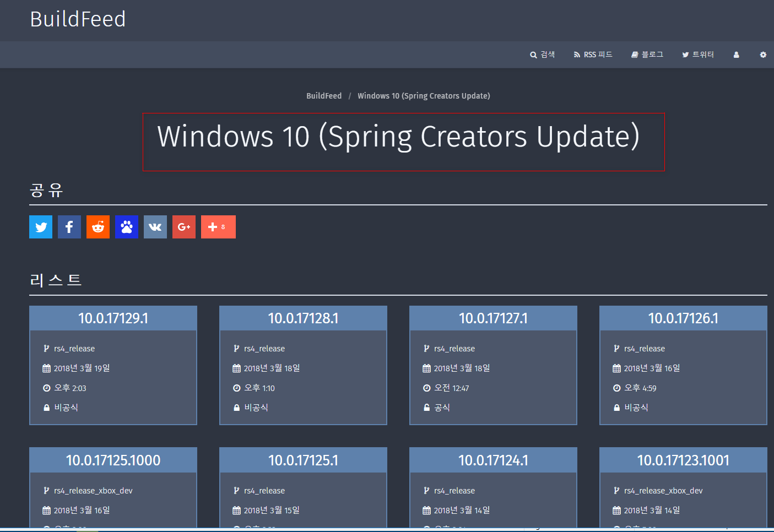
Task: Open the 블로그 menu item
Action: tap(647, 55)
